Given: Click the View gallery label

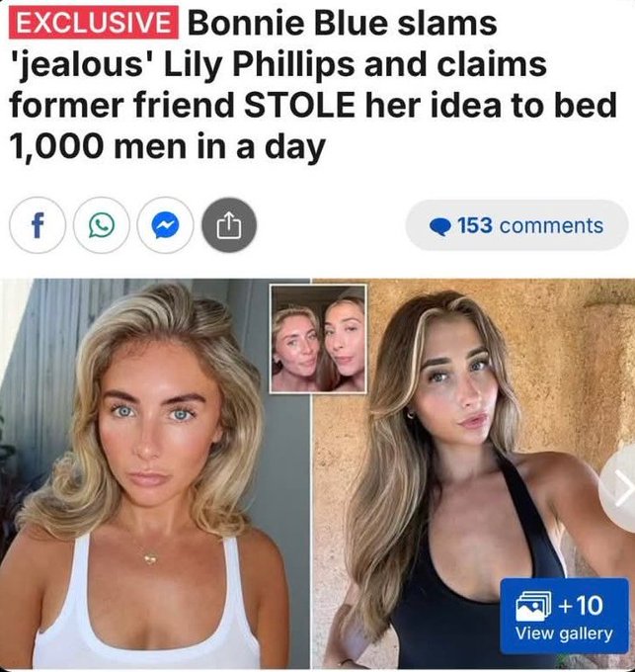Looking at the screenshot, I should (x=564, y=633).
